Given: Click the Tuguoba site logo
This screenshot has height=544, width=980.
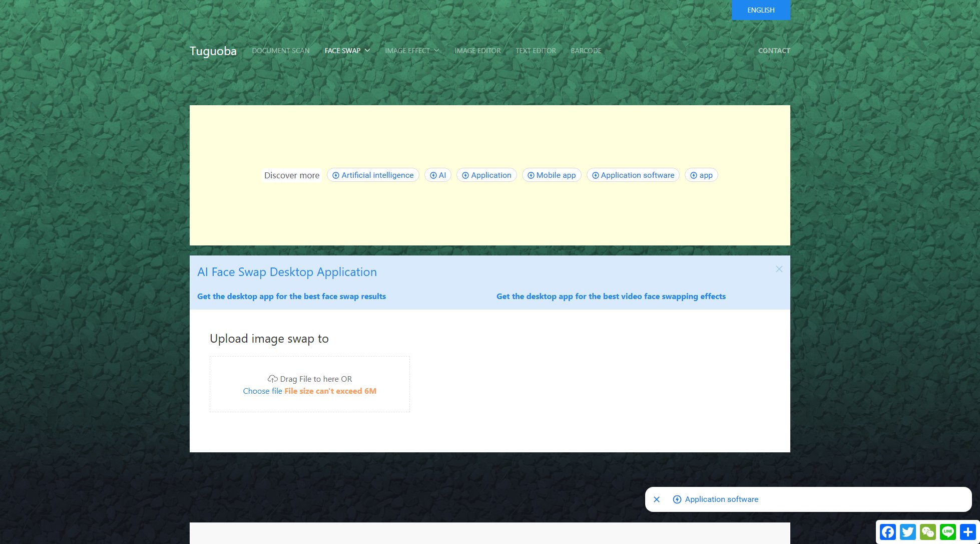Looking at the screenshot, I should [213, 51].
